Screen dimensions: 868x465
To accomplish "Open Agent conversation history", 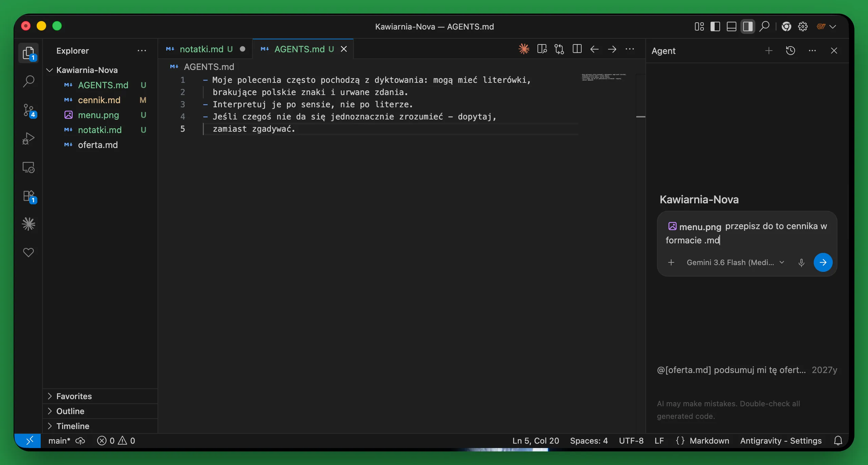I will (791, 51).
